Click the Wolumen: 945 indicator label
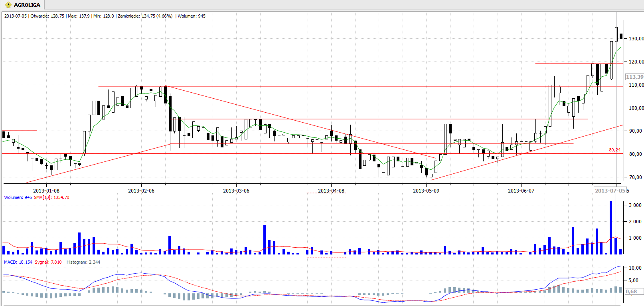 (x=18, y=197)
